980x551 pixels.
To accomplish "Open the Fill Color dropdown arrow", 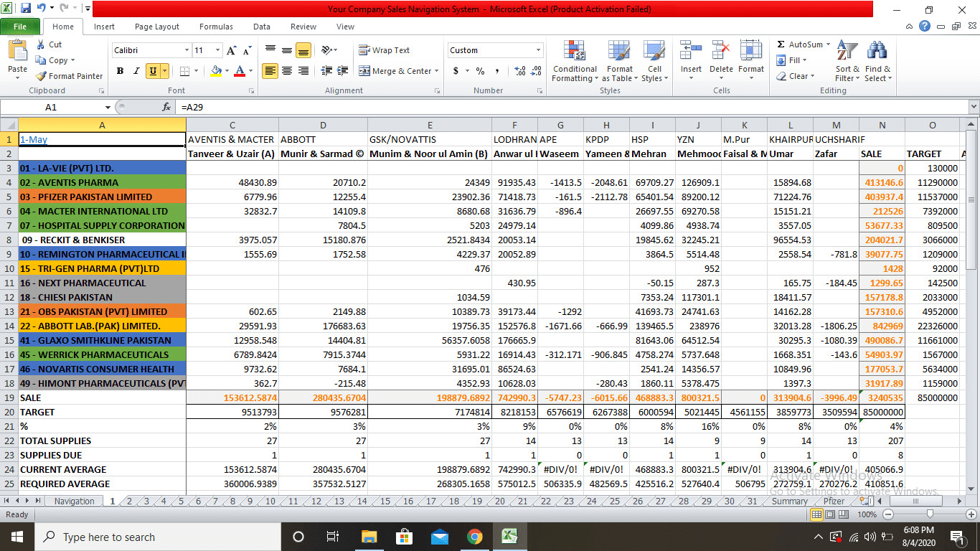I will point(227,71).
